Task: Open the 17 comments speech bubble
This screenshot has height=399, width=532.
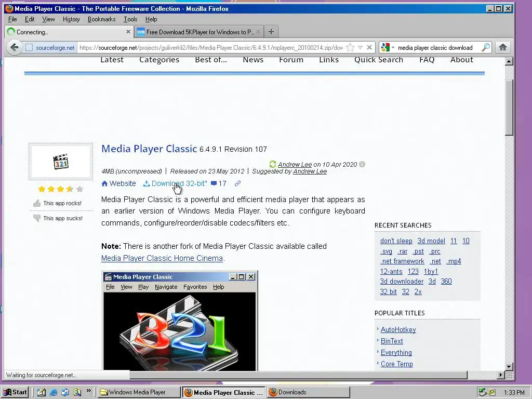Action: (219, 183)
